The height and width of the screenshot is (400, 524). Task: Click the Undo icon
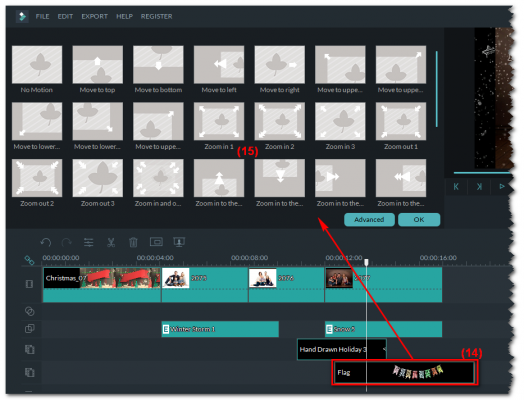tap(45, 242)
